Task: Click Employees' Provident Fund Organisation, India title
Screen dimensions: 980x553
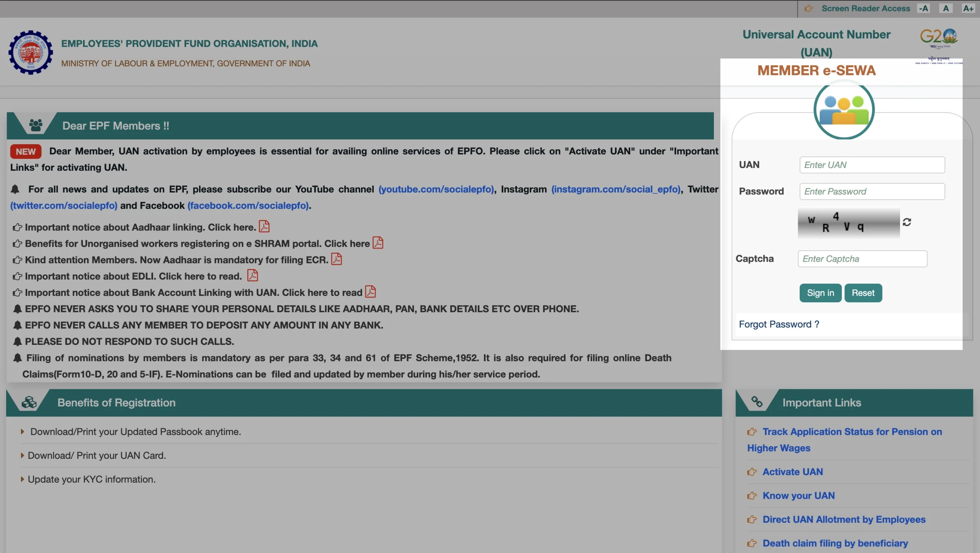Action: pyautogui.click(x=189, y=44)
